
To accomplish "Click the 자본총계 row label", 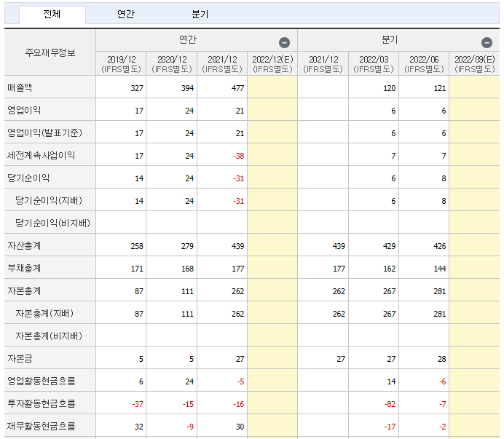I will pos(24,290).
